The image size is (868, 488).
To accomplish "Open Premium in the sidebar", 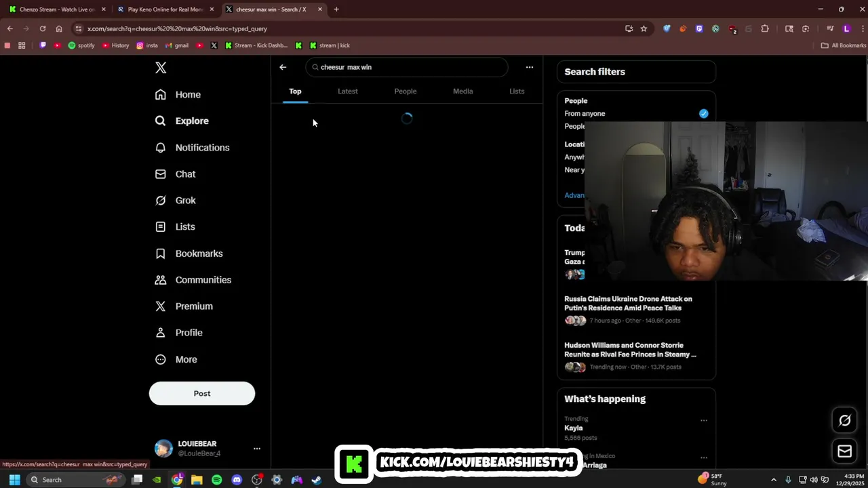I will [x=184, y=306].
